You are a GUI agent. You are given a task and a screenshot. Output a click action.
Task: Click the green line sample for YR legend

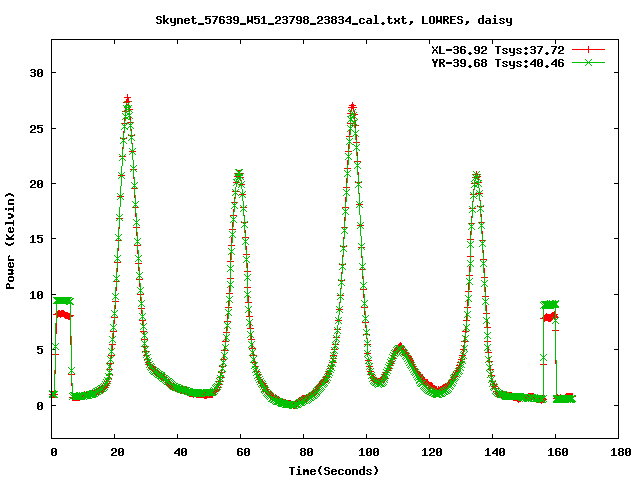588,62
